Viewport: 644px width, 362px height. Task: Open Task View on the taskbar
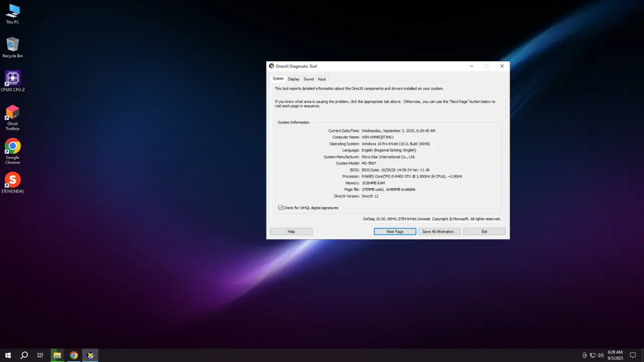pos(40,355)
